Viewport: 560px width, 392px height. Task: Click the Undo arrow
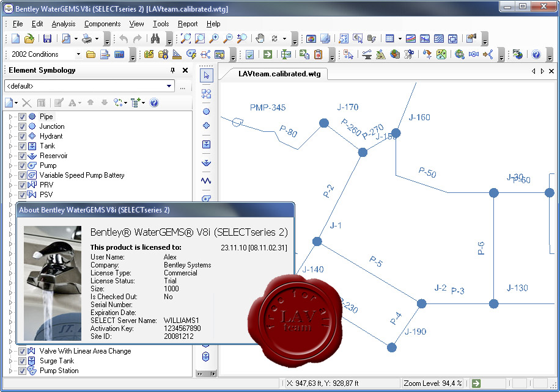pyautogui.click(x=123, y=38)
